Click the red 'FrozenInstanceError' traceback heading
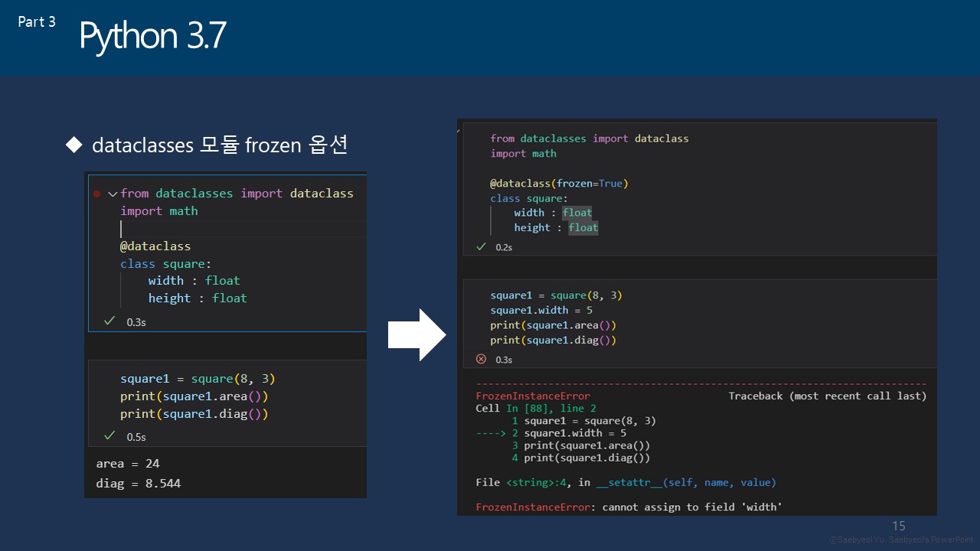The image size is (980, 551). 533,396
